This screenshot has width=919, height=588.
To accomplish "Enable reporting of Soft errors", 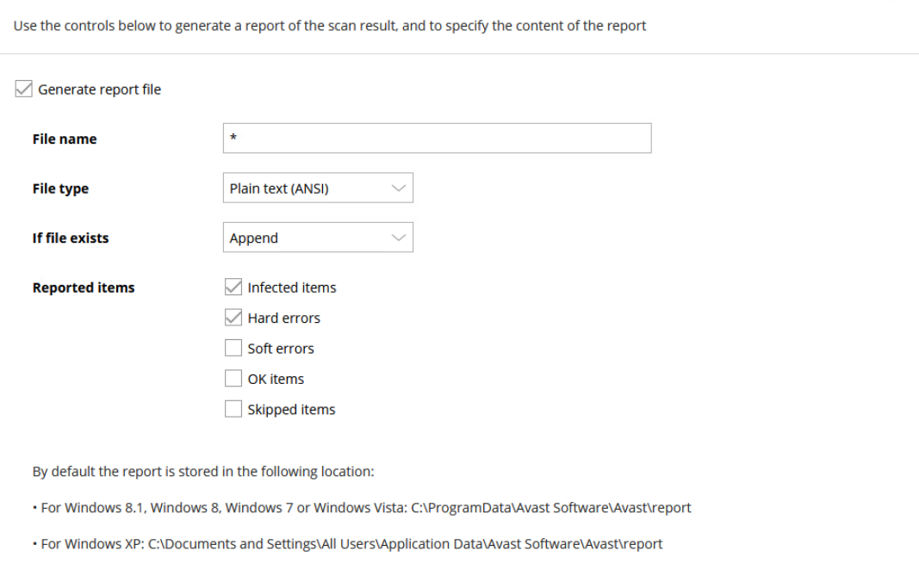I will point(233,348).
